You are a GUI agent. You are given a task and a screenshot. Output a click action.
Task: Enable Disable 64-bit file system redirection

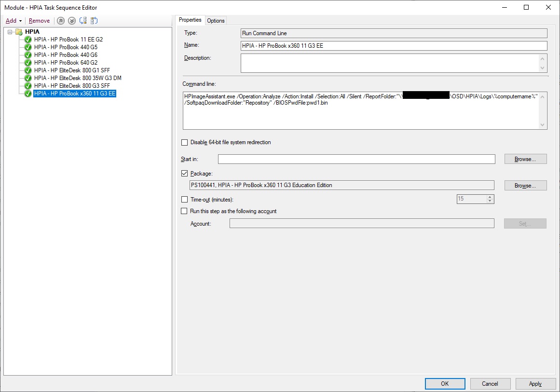184,142
